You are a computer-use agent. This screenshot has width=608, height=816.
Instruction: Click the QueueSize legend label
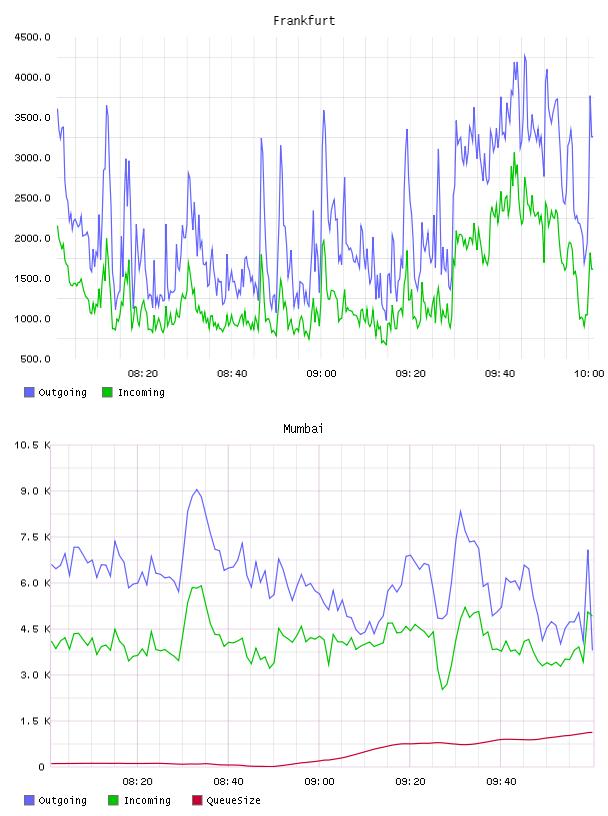233,800
